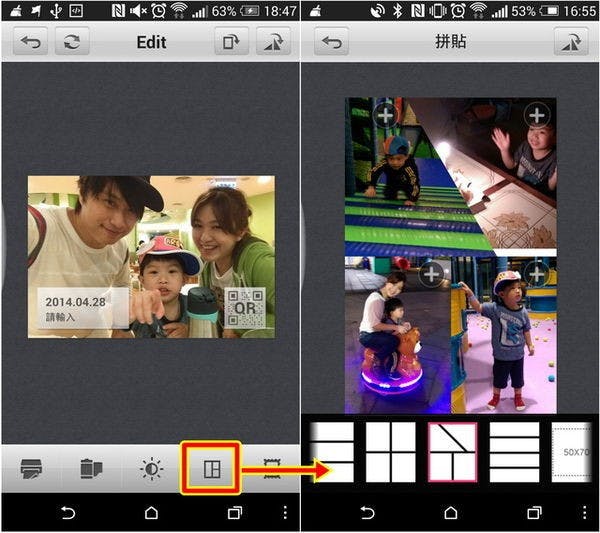The width and height of the screenshot is (600, 533).
Task: Open the printer tool in the bottom toolbar
Action: (x=31, y=468)
